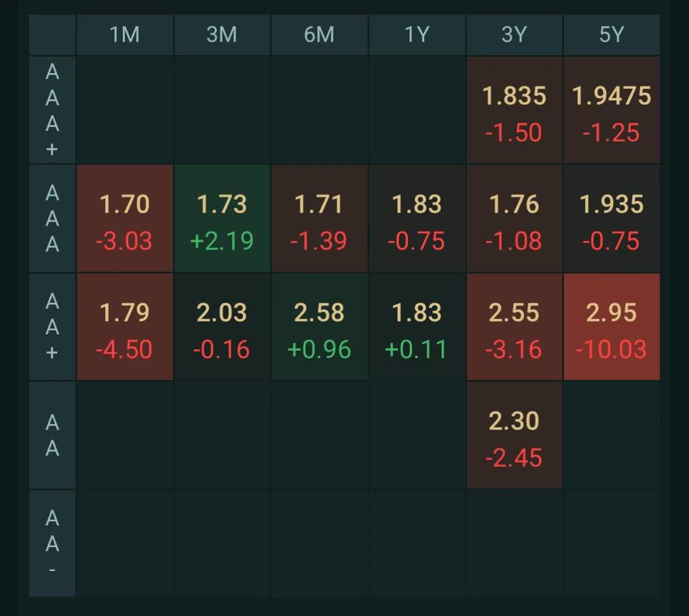Open AAA+ 5Y cell showing 1.9475
Viewport: 689px width, 616px height.
coord(612,110)
